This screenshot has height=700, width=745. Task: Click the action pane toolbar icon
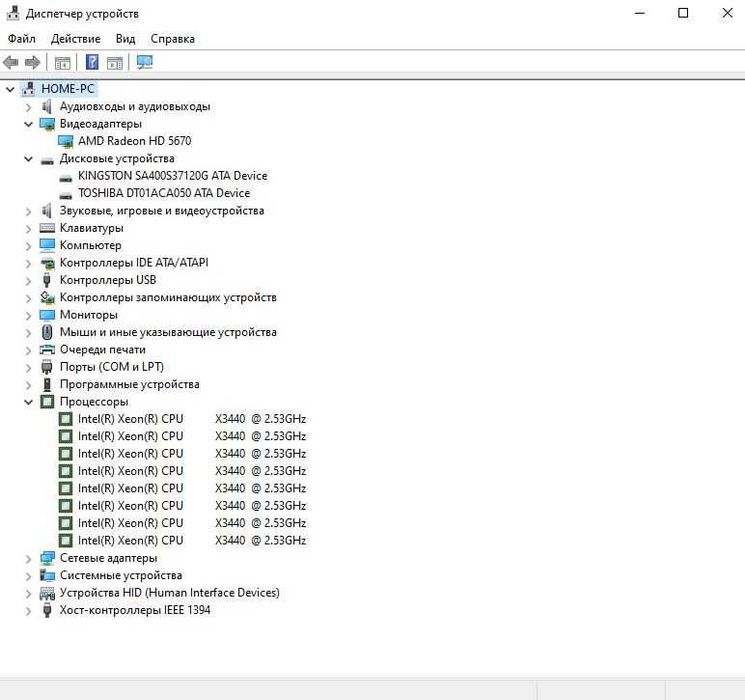tap(115, 62)
